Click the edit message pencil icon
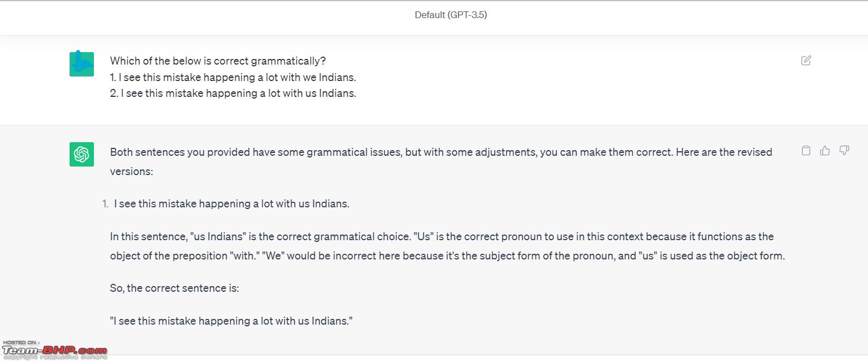The width and height of the screenshot is (868, 362). (x=806, y=61)
